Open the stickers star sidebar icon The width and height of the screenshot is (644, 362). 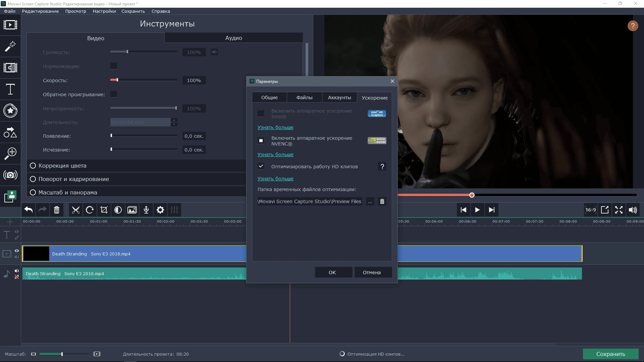tap(10, 111)
